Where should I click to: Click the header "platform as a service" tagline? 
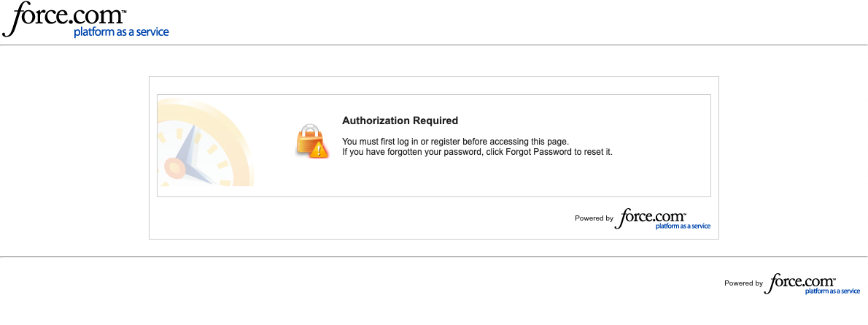coord(121,32)
